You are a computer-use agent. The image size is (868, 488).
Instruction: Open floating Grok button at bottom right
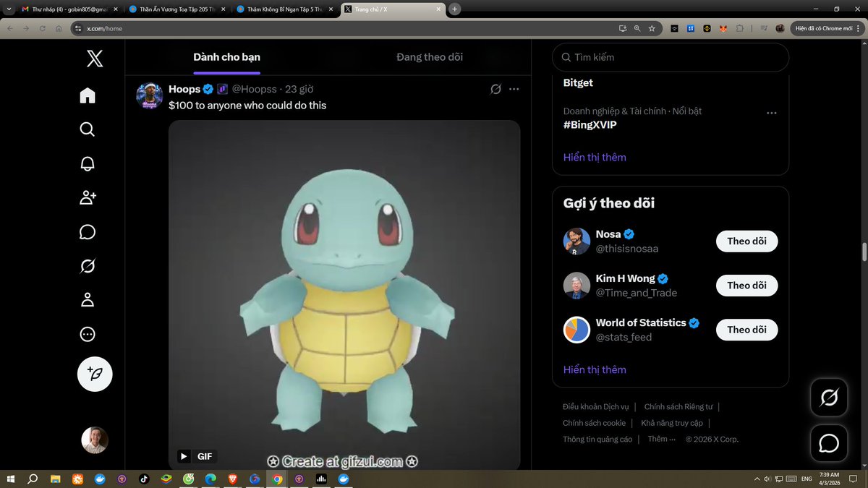tap(829, 397)
